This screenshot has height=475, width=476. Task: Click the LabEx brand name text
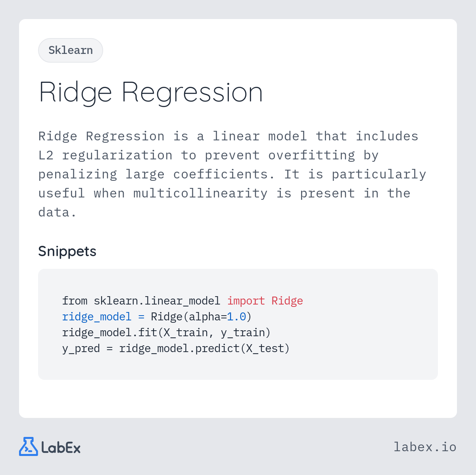click(x=61, y=448)
